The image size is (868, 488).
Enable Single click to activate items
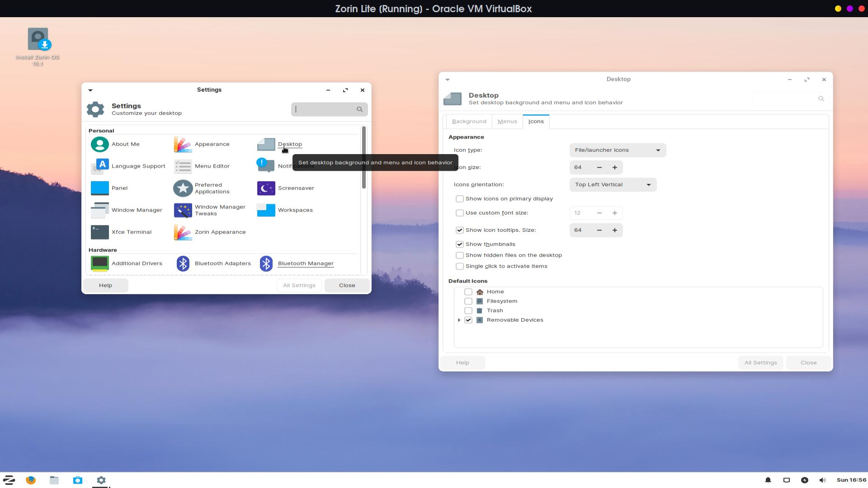(460, 266)
